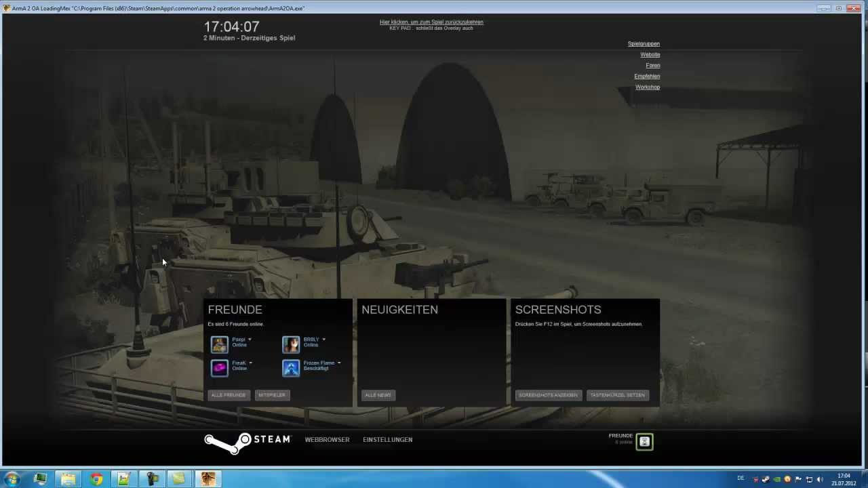Viewport: 868px width, 488px height.
Task: Click the Steam tray icon
Action: pos(766,479)
